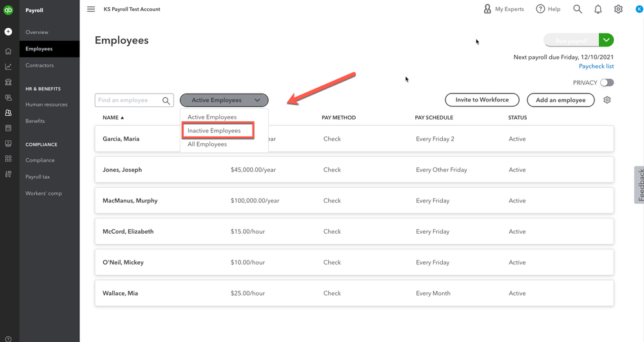Toggle the PRIVACY switch
Viewport: 644px width, 342px height.
pos(607,83)
